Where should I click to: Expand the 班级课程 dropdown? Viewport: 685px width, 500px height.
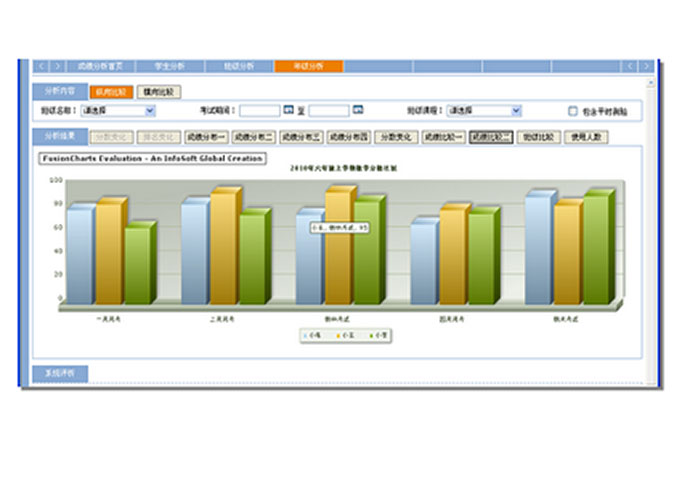tap(516, 110)
